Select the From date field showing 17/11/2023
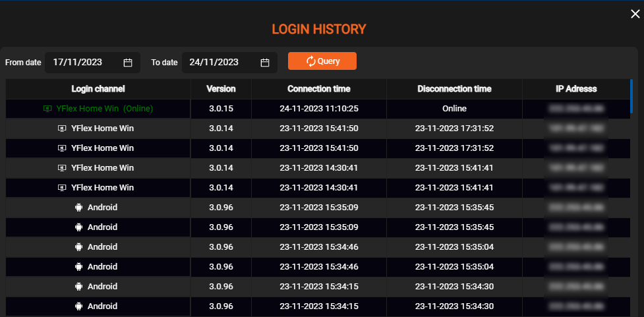Screen dimensions: 644x317 tap(78, 63)
